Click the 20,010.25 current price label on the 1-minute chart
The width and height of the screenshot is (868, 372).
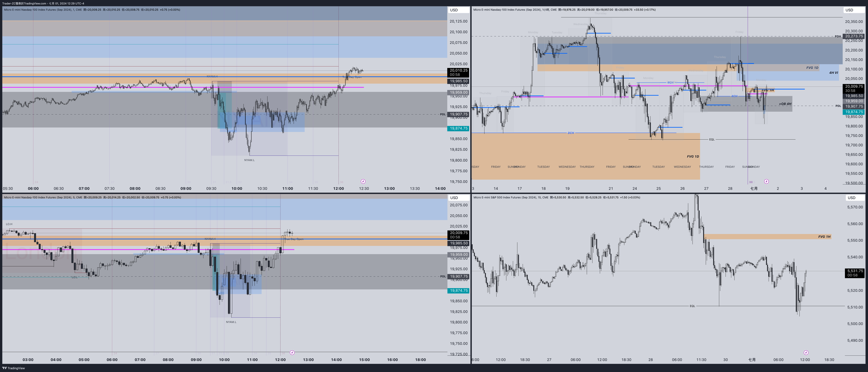458,72
